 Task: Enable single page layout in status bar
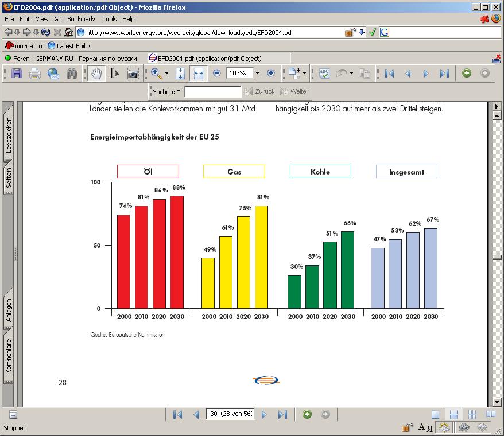tap(436, 414)
